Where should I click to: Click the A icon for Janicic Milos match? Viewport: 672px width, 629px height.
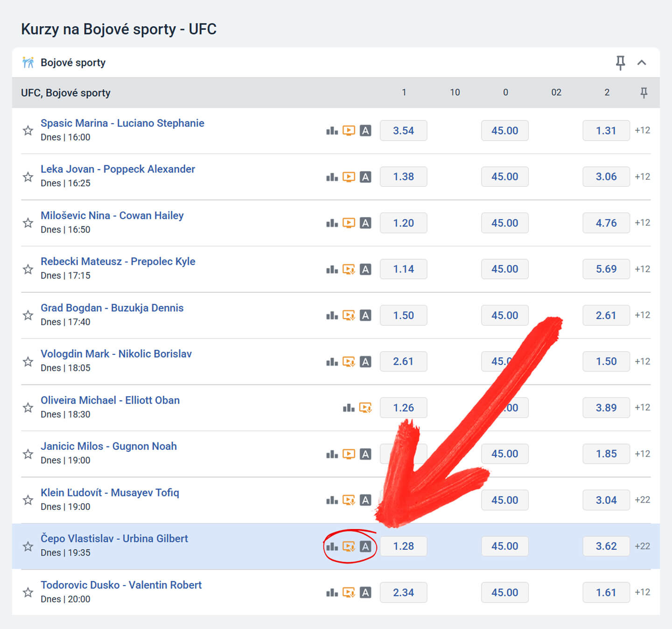click(x=366, y=454)
